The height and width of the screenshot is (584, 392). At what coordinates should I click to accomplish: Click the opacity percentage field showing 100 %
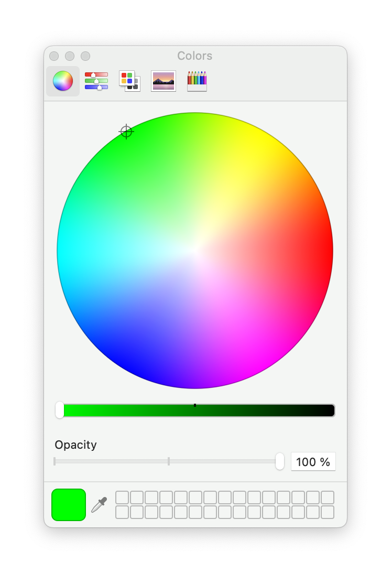(313, 462)
